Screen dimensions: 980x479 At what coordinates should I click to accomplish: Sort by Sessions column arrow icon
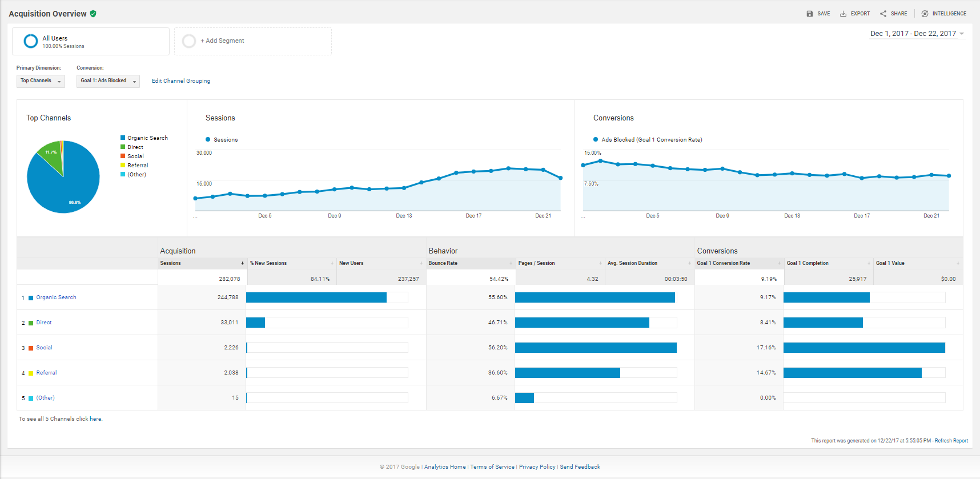click(242, 263)
